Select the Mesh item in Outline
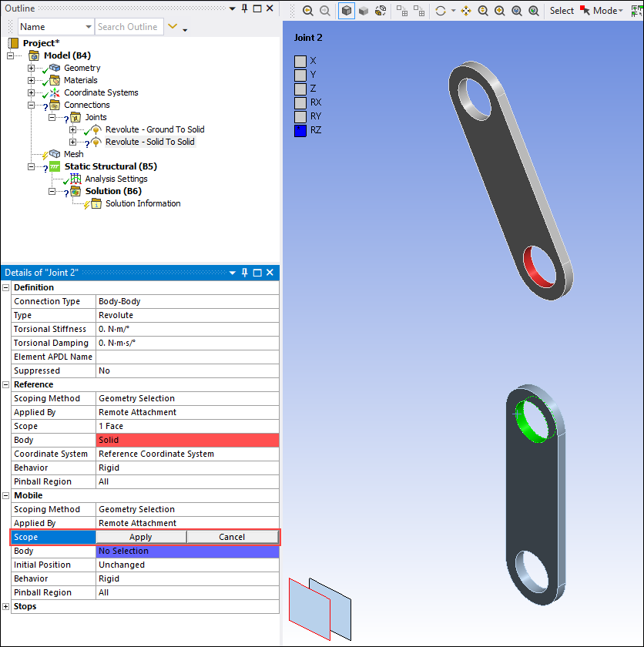 (73, 154)
